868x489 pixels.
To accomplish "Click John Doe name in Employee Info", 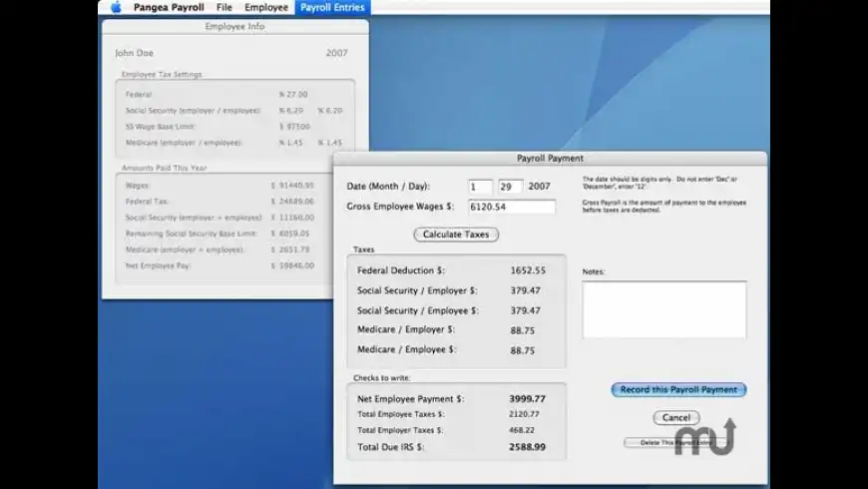I will (x=134, y=53).
